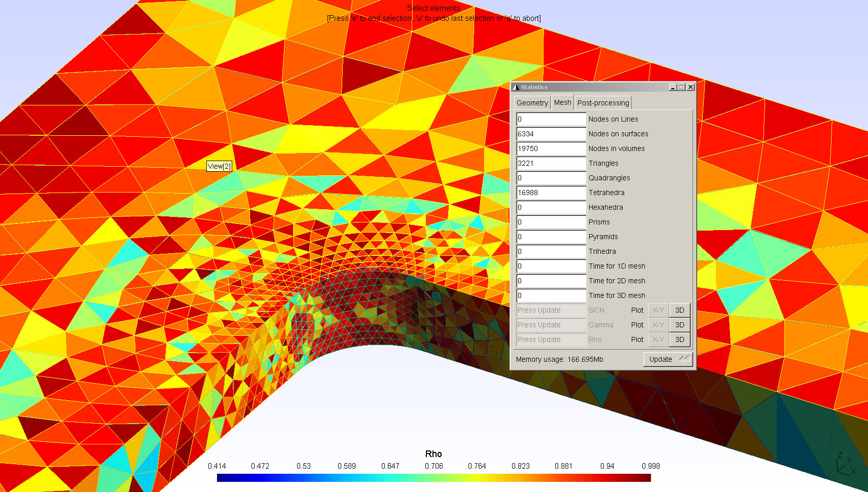This screenshot has width=868, height=492.
Task: Click the Statistics window title icon
Action: [516, 87]
